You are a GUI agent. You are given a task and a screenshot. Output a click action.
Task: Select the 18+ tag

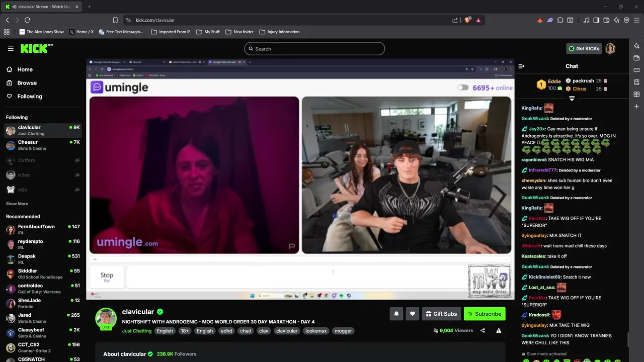[x=185, y=331]
